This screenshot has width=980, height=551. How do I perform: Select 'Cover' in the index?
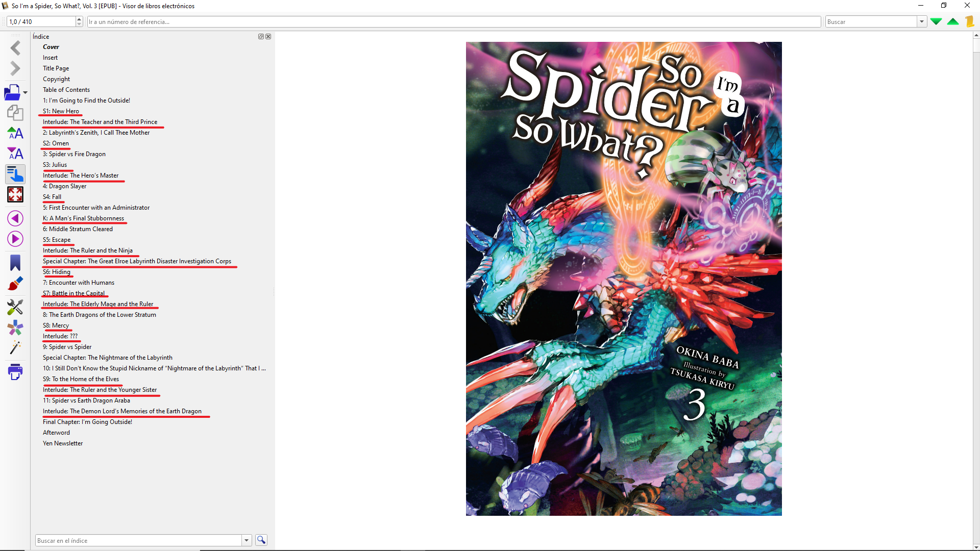pyautogui.click(x=51, y=47)
